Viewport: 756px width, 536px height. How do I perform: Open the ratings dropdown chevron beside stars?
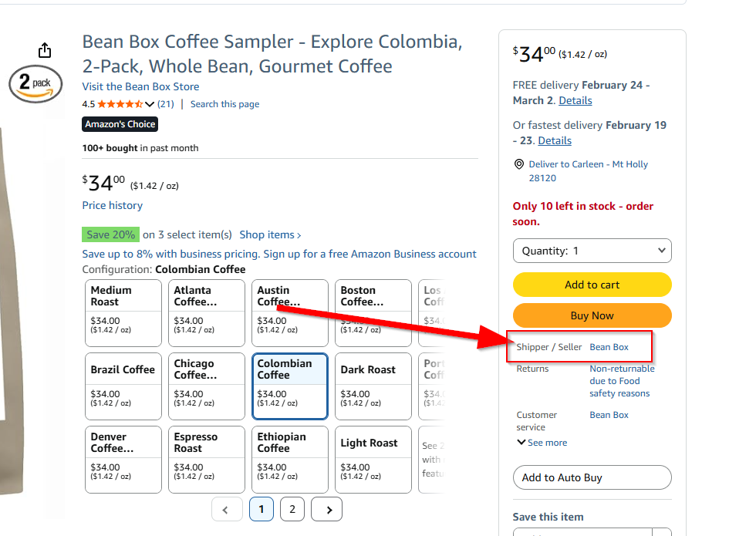click(150, 104)
